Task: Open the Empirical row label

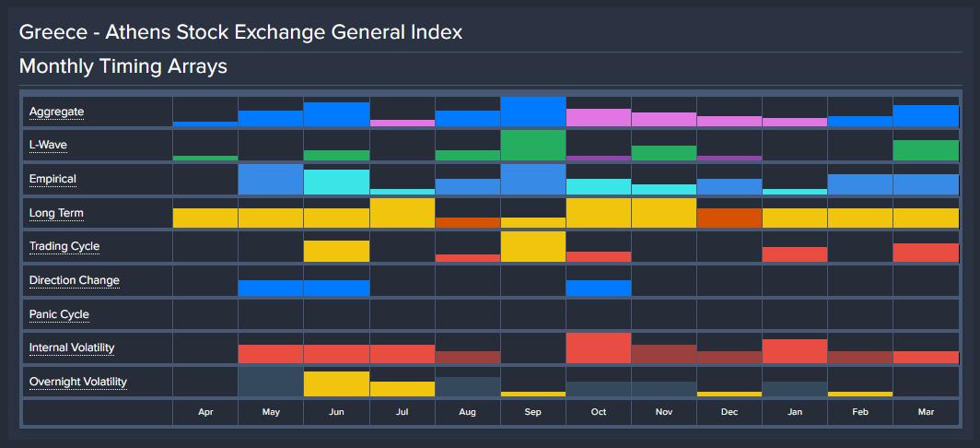Action: 52,179
